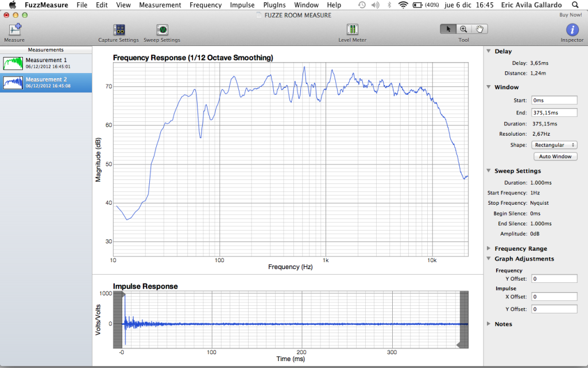588x368 pixels.
Task: Open the Impulse menu
Action: tap(242, 5)
